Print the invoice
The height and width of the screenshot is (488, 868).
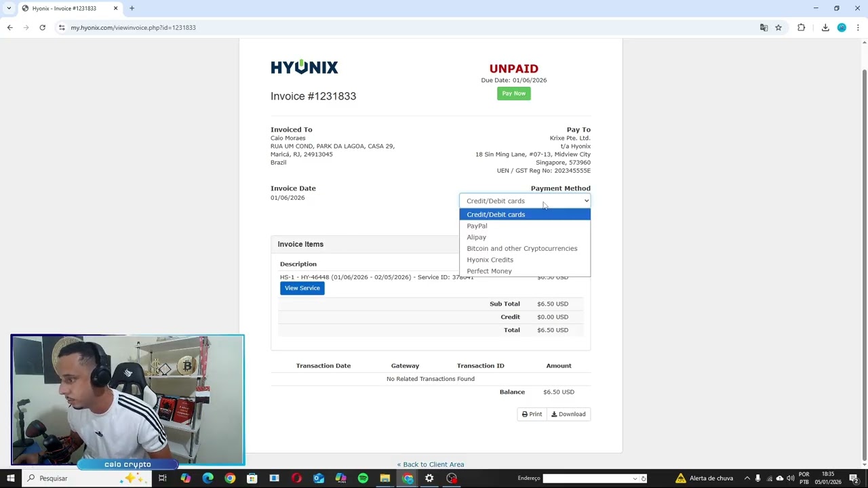(x=532, y=414)
